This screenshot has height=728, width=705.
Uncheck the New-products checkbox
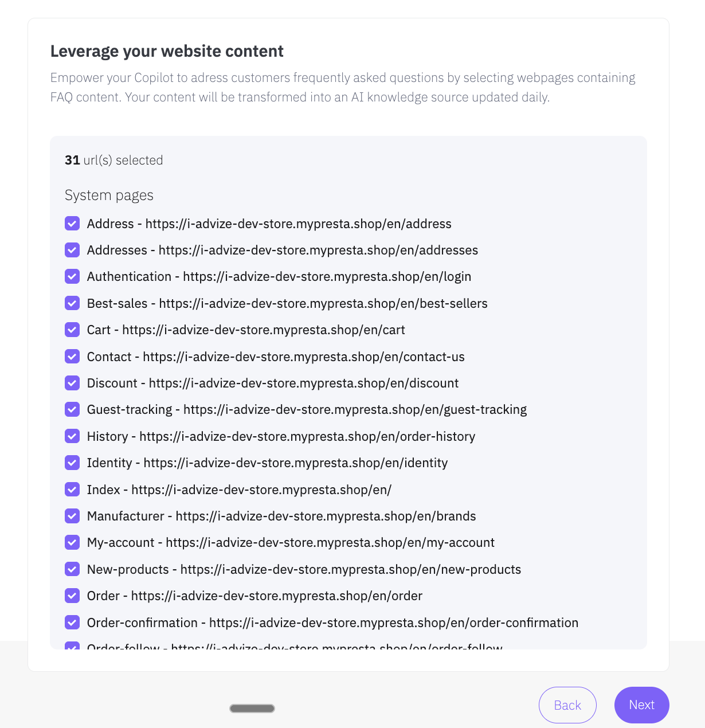[72, 569]
